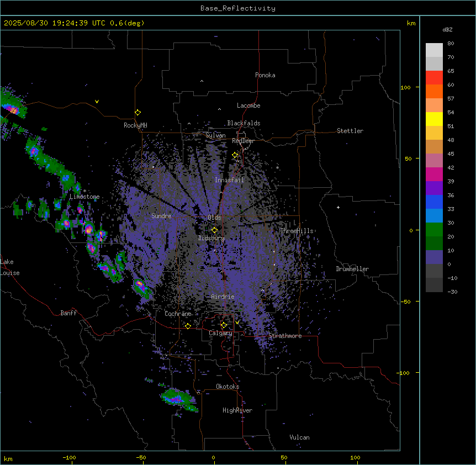Select the light blue swatch above 30 dBZ

click(434, 215)
